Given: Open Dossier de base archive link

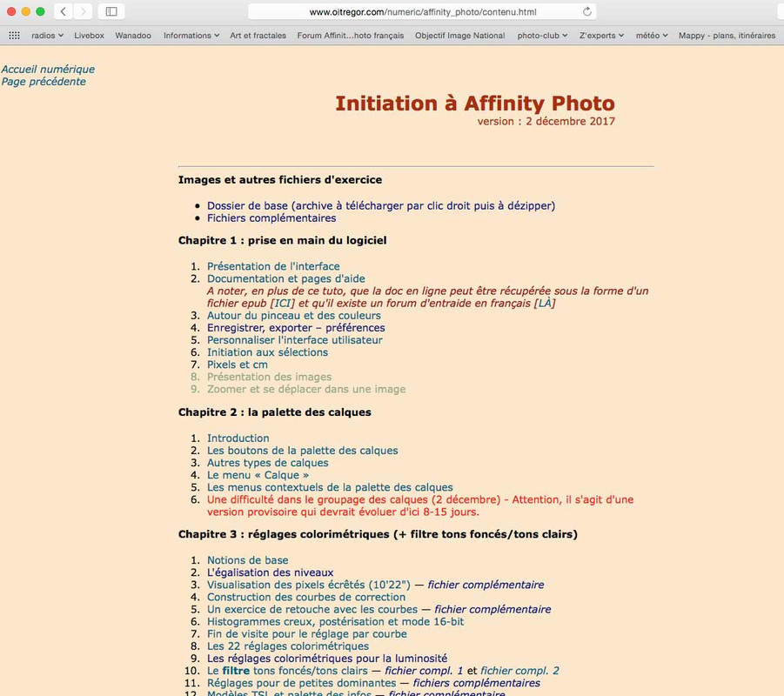Looking at the screenshot, I should (x=381, y=205).
